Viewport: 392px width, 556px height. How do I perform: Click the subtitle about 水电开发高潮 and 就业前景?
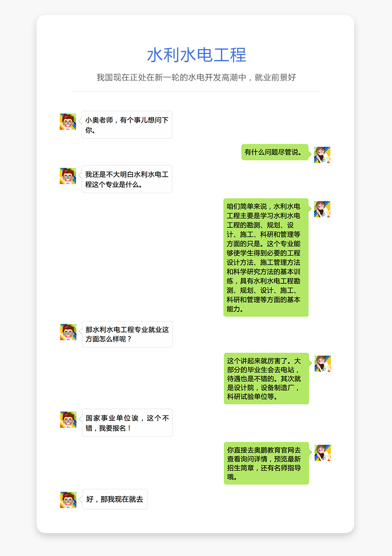(x=196, y=78)
